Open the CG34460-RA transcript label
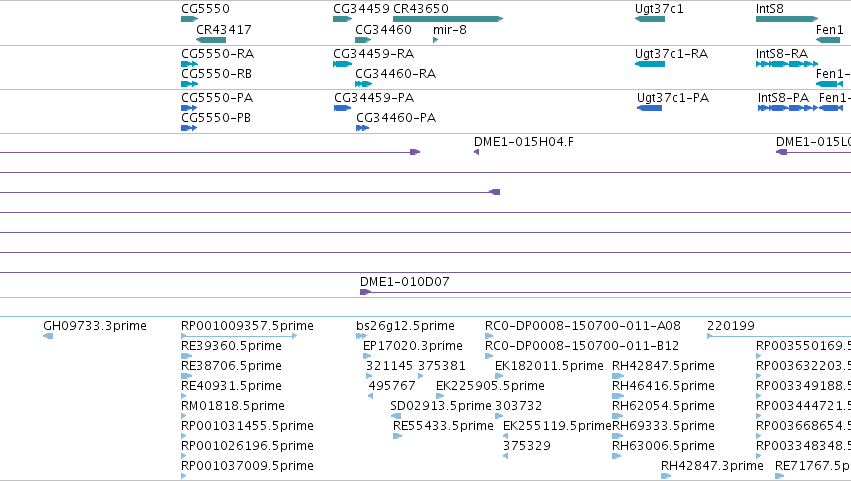851x481 pixels. 396,74
